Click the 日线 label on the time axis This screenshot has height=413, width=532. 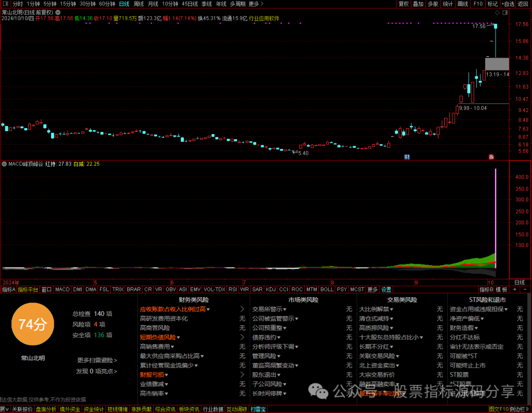tap(520, 282)
